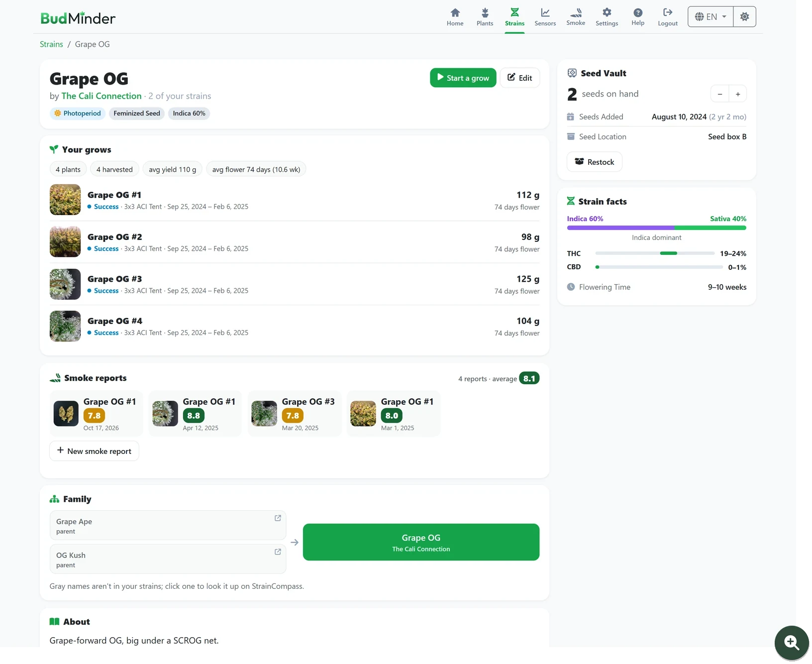Click the Indica 60% tag
Image resolution: width=812 pixels, height=664 pixels.
189,113
